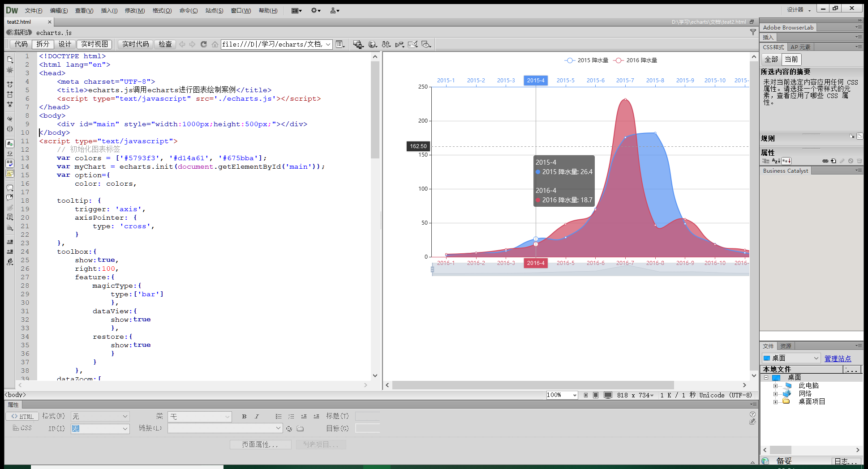868x469 pixels.
Task: Click 日志... button at panel bottom
Action: pos(846,461)
